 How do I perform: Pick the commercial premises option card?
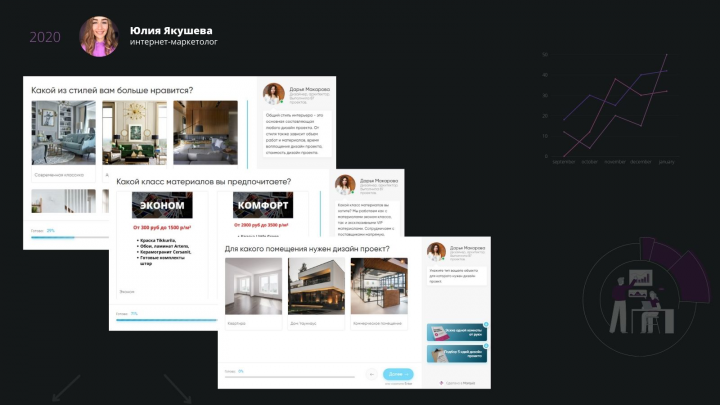[379, 293]
